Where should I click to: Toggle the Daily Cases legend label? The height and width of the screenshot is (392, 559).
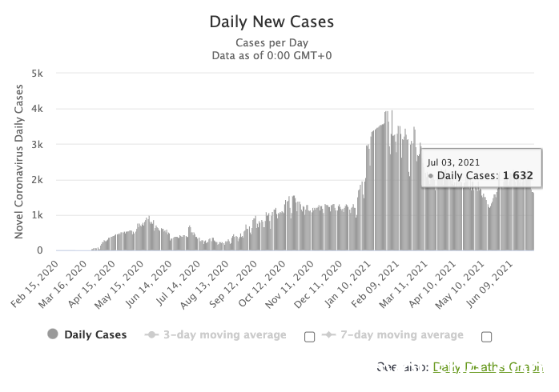pos(95,334)
